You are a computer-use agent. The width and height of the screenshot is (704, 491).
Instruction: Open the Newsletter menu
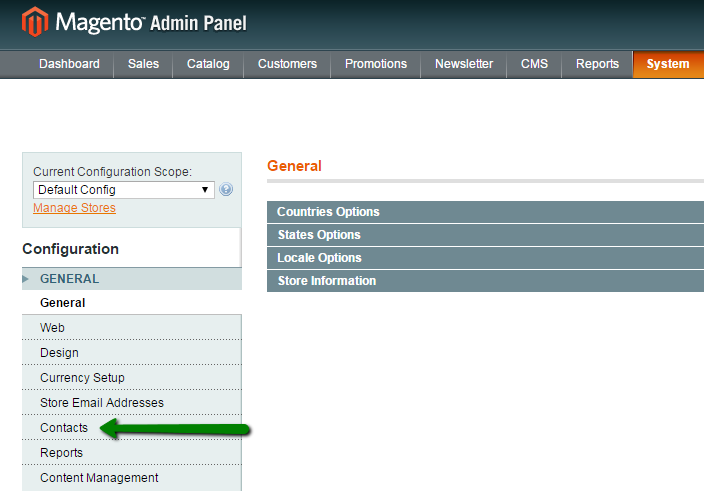464,64
